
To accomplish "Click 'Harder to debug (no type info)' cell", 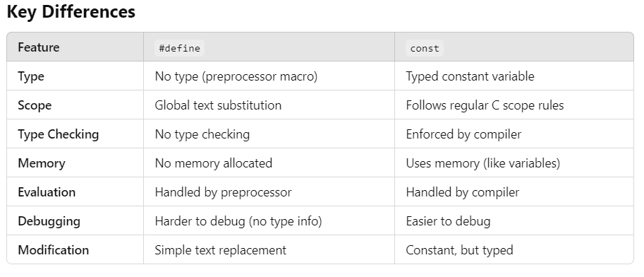I will tap(238, 221).
